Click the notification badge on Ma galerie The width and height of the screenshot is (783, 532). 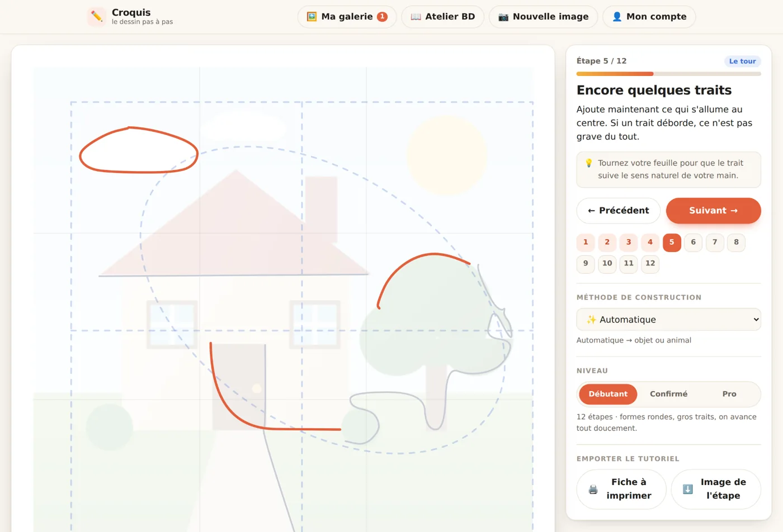[x=382, y=17]
